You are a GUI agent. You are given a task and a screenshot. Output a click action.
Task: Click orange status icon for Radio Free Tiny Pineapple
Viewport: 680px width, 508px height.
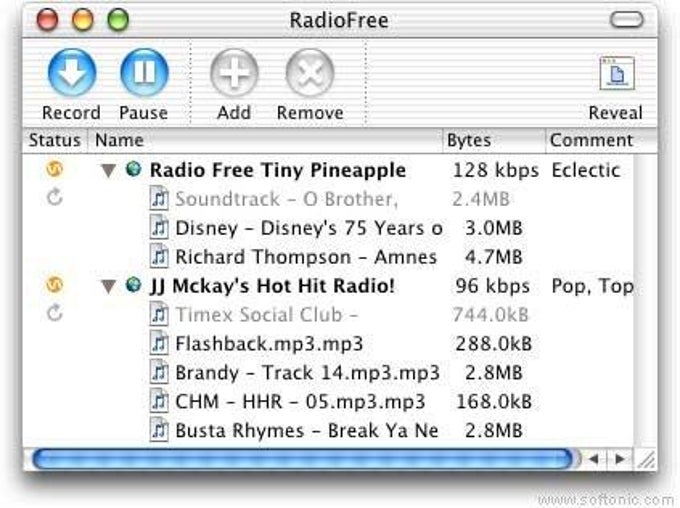click(x=55, y=169)
